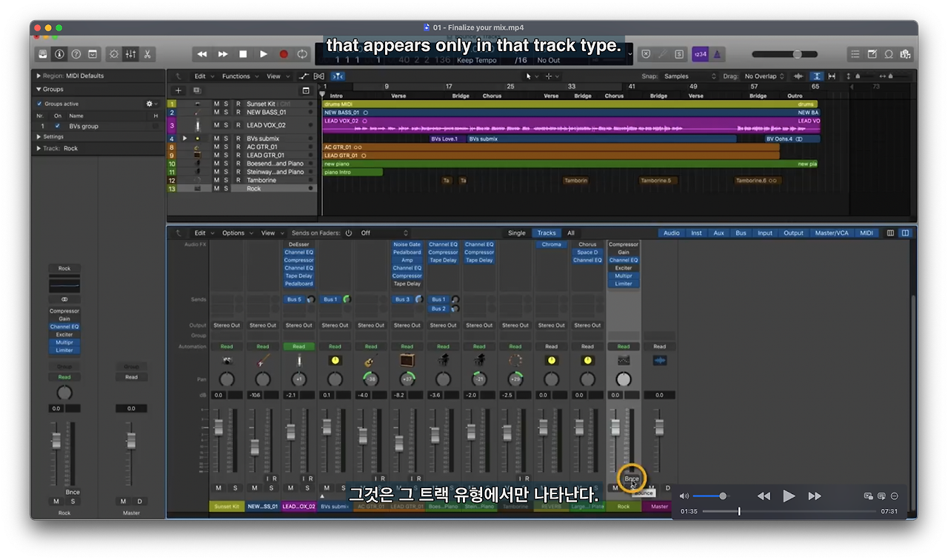Viewport: 948px width, 560px height.
Task: Toggle the waveform zoom icon
Action: pyautogui.click(x=798, y=76)
